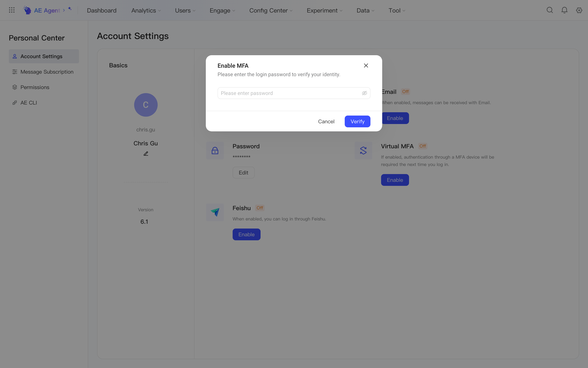
Task: Click the Off tag beside Virtual MFA
Action: pos(423,146)
